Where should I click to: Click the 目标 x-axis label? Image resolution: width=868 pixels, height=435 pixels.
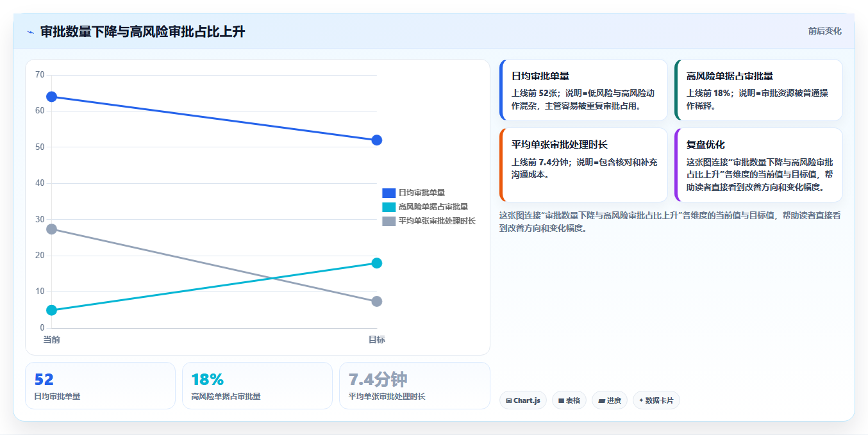377,340
